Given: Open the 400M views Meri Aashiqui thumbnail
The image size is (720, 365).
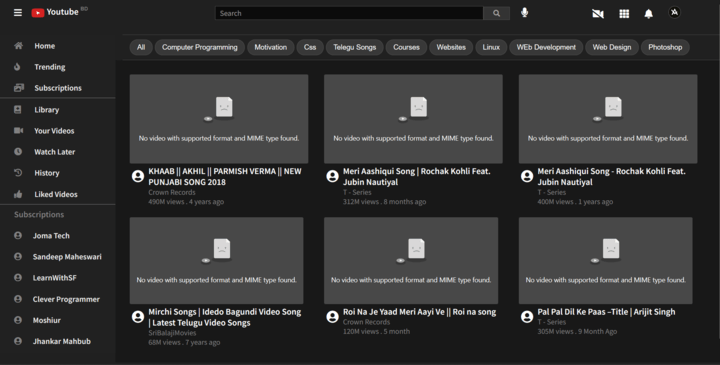Looking at the screenshot, I should click(608, 119).
